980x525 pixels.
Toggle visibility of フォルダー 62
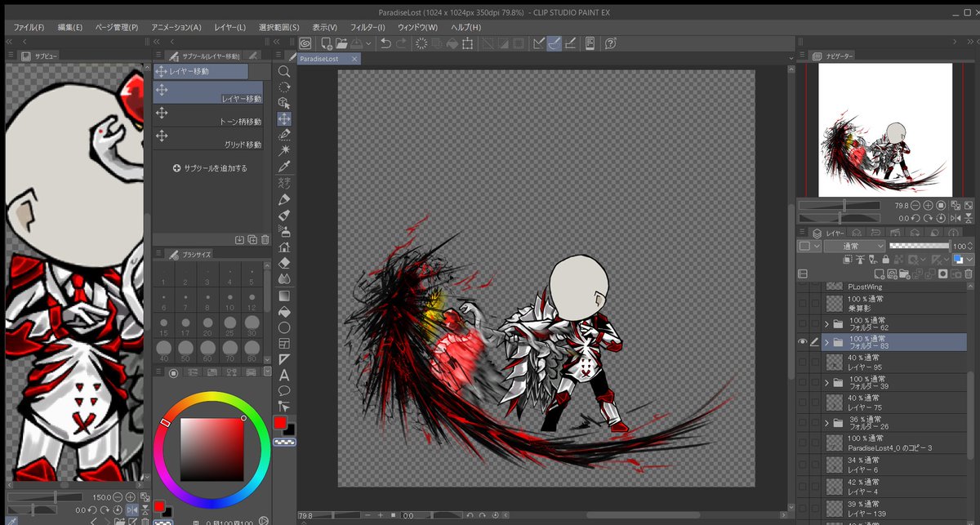pos(802,323)
